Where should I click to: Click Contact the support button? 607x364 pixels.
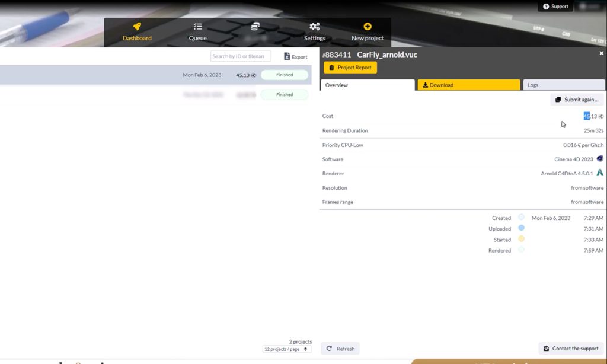571,349
